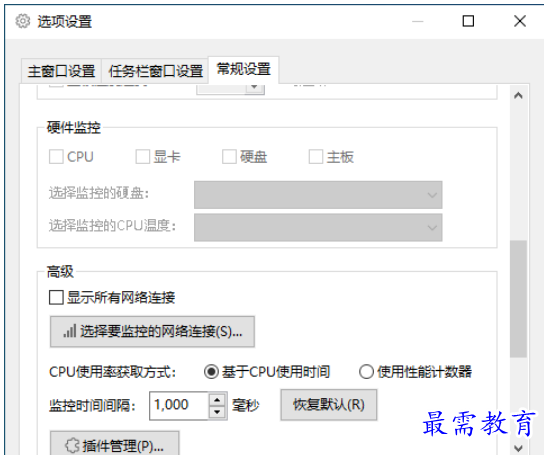Enable the 显卡 monitoring checkbox
Screen dimensions: 544x455
(143, 157)
